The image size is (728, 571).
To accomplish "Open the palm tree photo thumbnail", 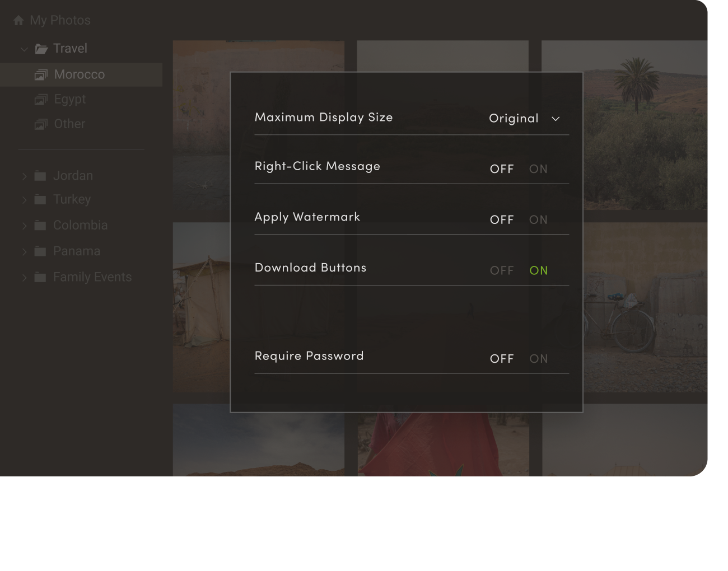I will tap(624, 125).
